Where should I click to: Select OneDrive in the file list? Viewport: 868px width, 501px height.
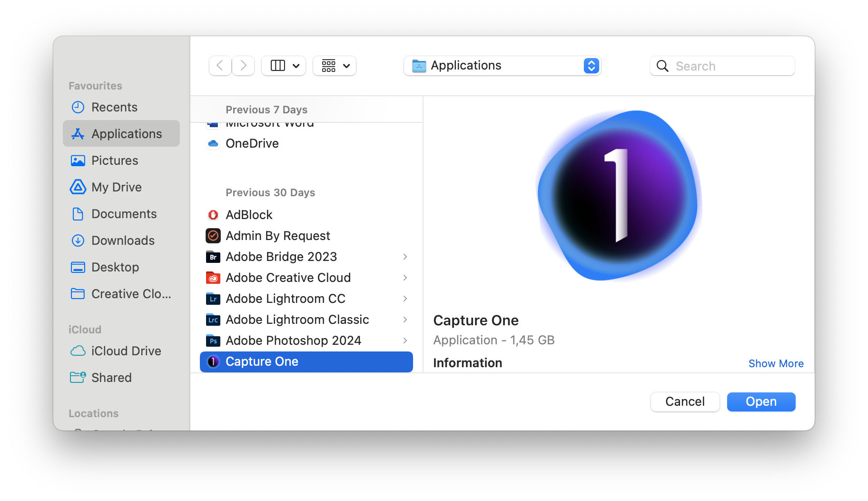(x=306, y=143)
